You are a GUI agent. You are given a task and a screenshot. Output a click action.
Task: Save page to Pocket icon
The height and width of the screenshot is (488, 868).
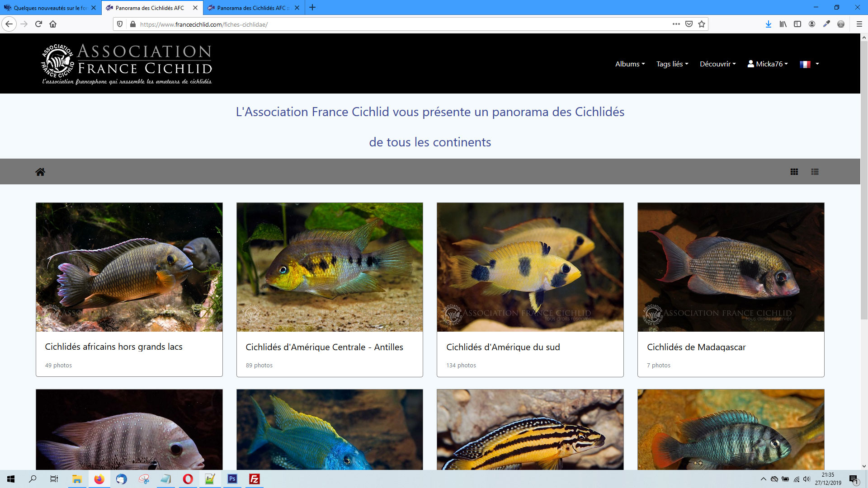689,24
